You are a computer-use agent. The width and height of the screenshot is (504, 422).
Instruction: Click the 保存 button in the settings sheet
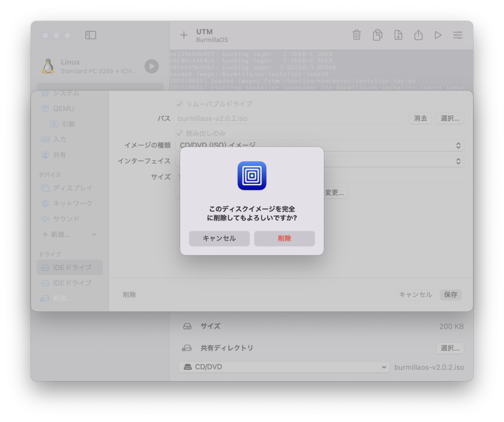point(450,295)
